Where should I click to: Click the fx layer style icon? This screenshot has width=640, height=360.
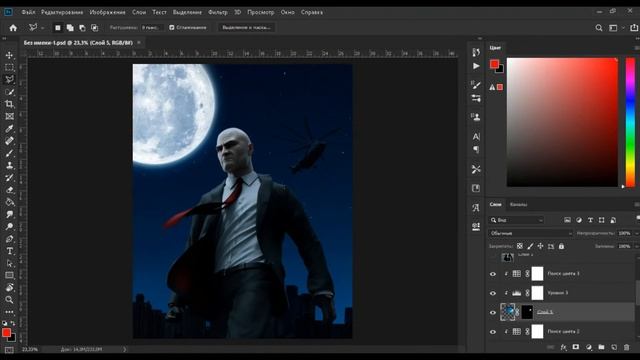pyautogui.click(x=563, y=347)
